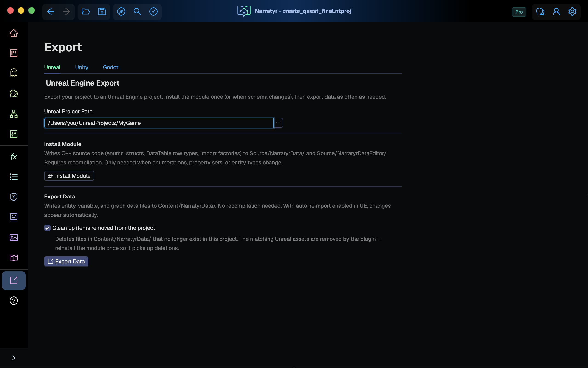Open the dialogue bubbles icon in sidebar
Screen dimensions: 588x368
pyautogui.click(x=14, y=93)
